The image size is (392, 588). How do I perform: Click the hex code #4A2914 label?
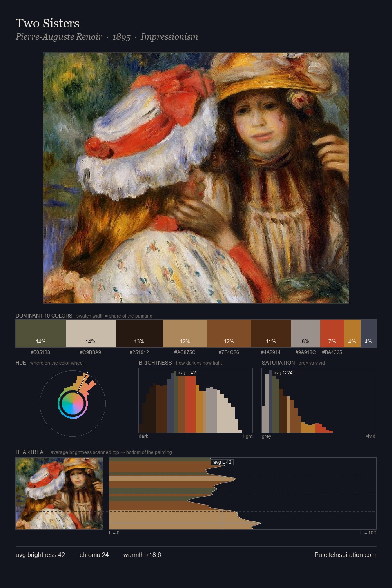[270, 352]
